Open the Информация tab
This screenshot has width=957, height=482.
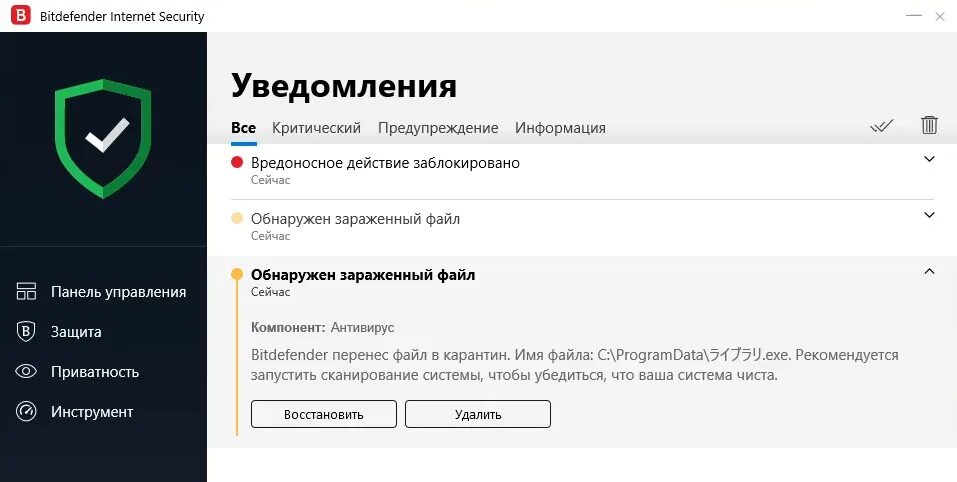click(560, 128)
